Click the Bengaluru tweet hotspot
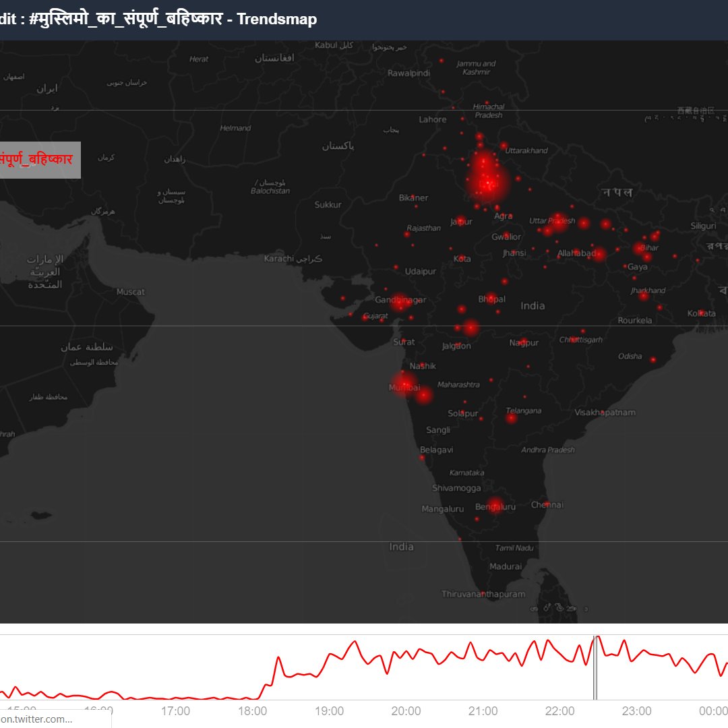Viewport: 728px width, 728px height. [x=494, y=504]
